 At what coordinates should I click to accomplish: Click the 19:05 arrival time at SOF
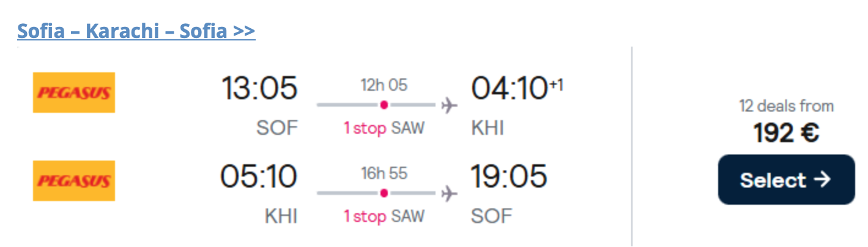pos(508,177)
